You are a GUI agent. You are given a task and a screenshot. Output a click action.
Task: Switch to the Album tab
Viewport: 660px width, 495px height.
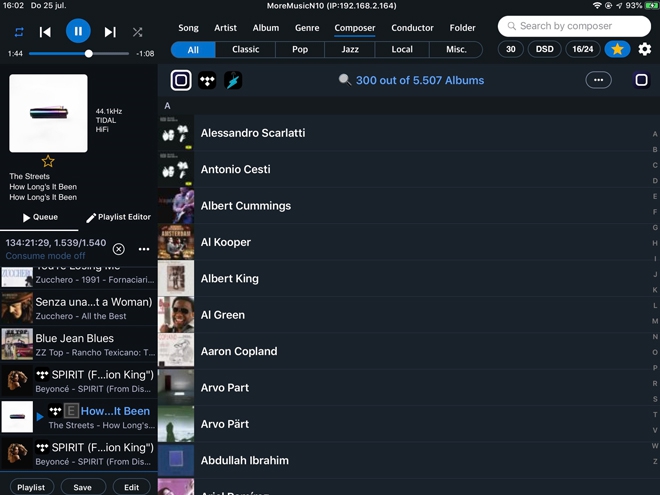[266, 28]
